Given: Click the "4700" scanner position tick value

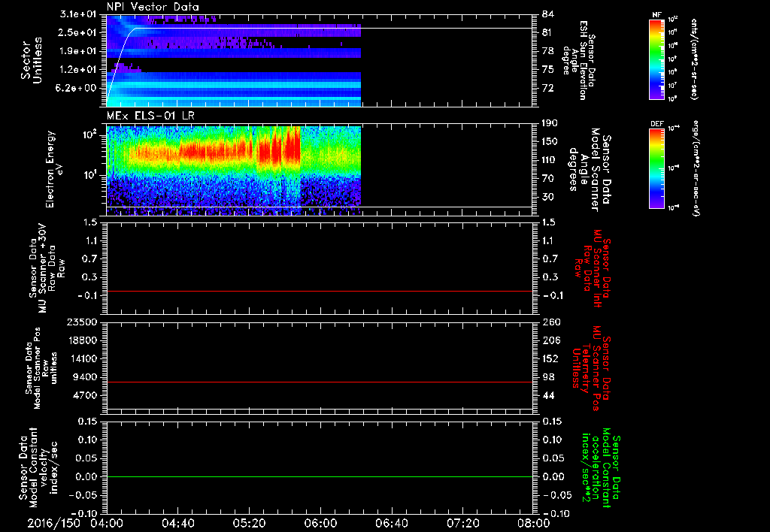Looking at the screenshot, I should click(84, 395).
